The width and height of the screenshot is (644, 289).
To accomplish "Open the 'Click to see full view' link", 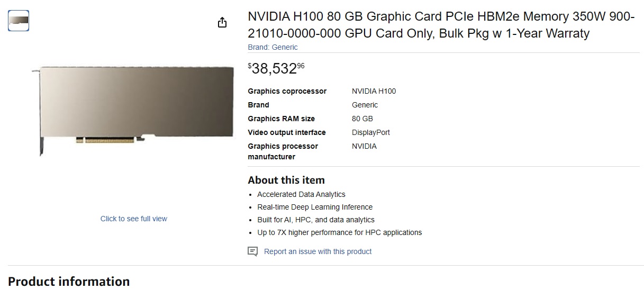I will [x=134, y=219].
